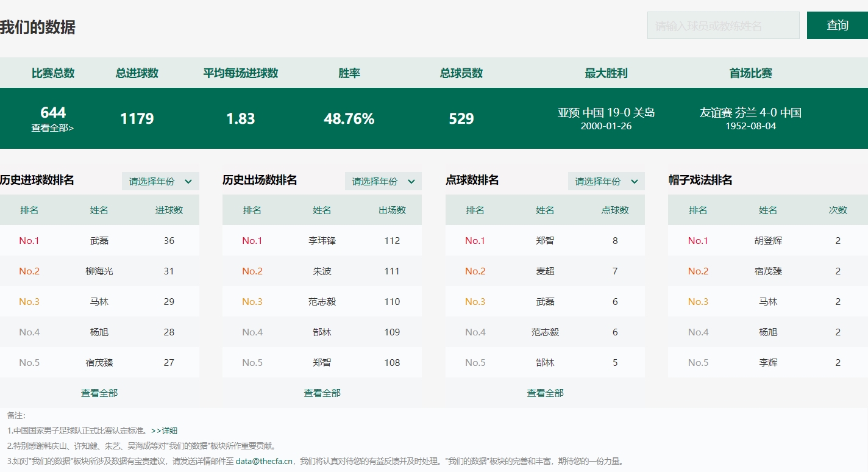The width and height of the screenshot is (868, 472).
Task: Open 查看全部> link under 644 matches
Action: tap(53, 128)
